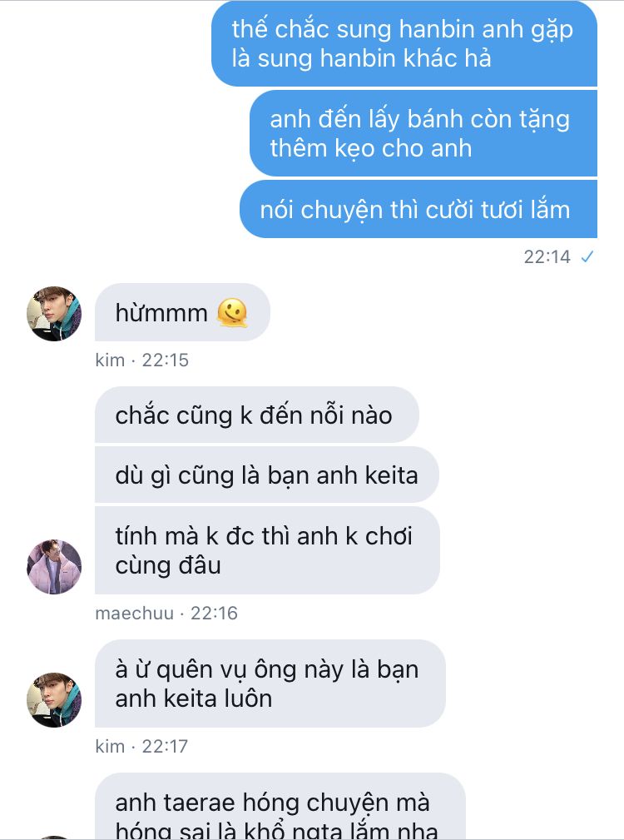624x840 pixels.
Task: Tap the blue read checkmark after 22:14
Action: click(x=587, y=257)
